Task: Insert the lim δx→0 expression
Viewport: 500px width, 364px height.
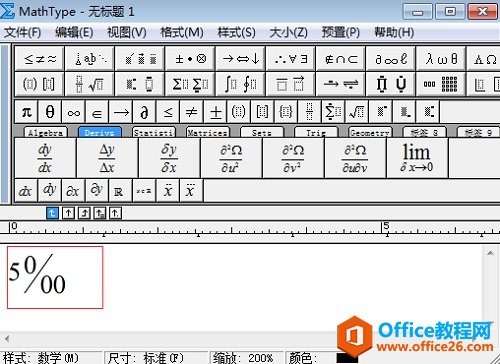Action: click(417, 158)
